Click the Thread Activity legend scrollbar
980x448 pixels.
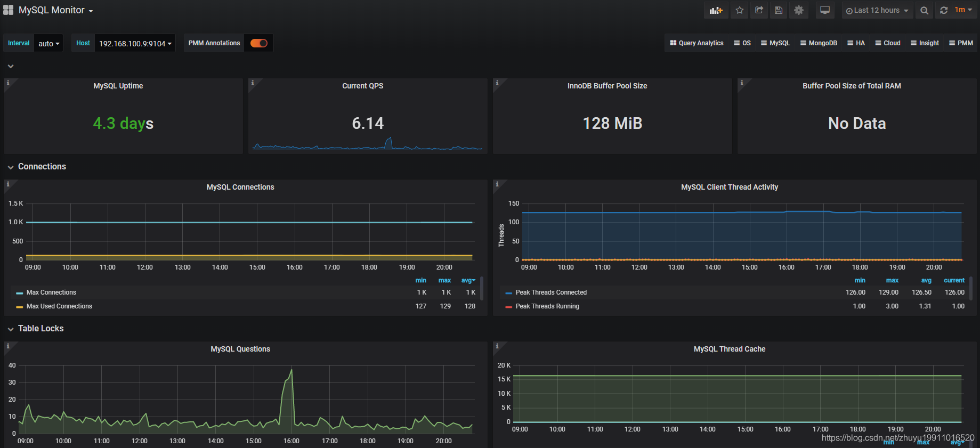pyautogui.click(x=971, y=288)
